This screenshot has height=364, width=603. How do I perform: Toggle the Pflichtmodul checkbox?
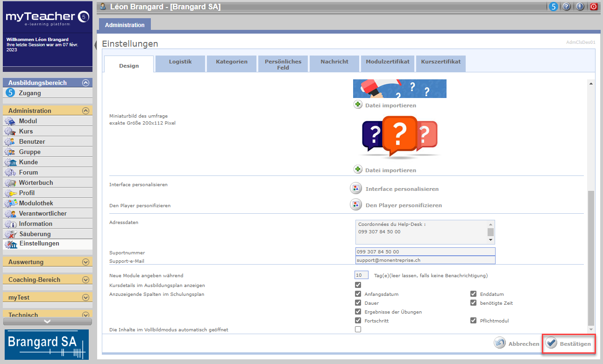pyautogui.click(x=473, y=321)
